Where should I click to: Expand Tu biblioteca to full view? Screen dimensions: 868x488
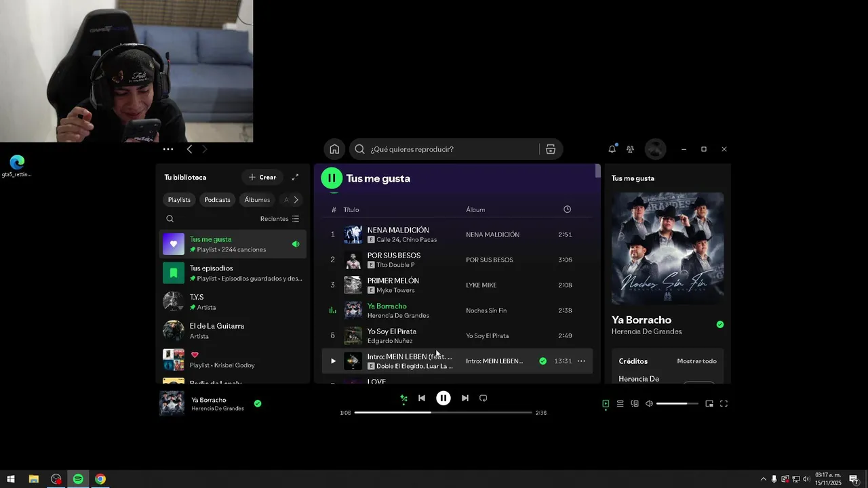tap(295, 177)
